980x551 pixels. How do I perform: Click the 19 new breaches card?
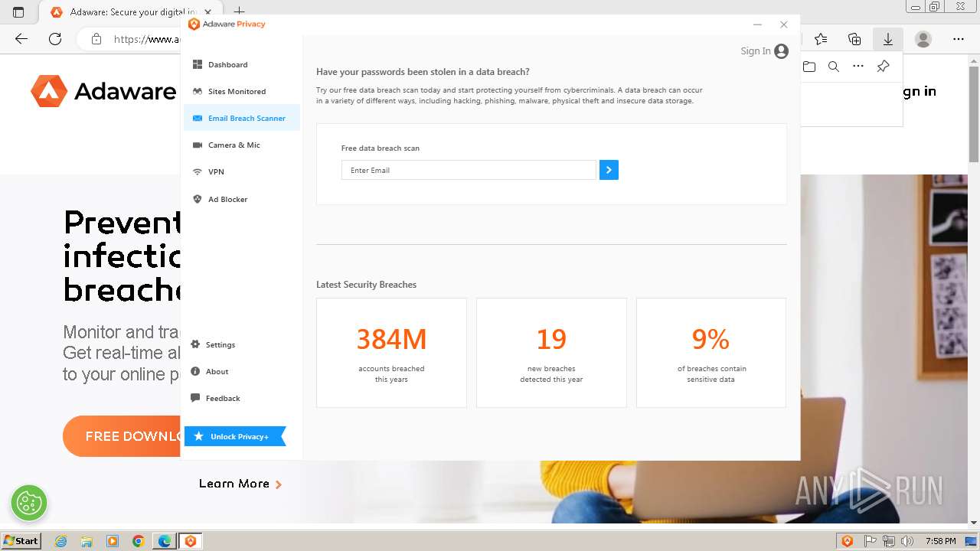pyautogui.click(x=551, y=353)
